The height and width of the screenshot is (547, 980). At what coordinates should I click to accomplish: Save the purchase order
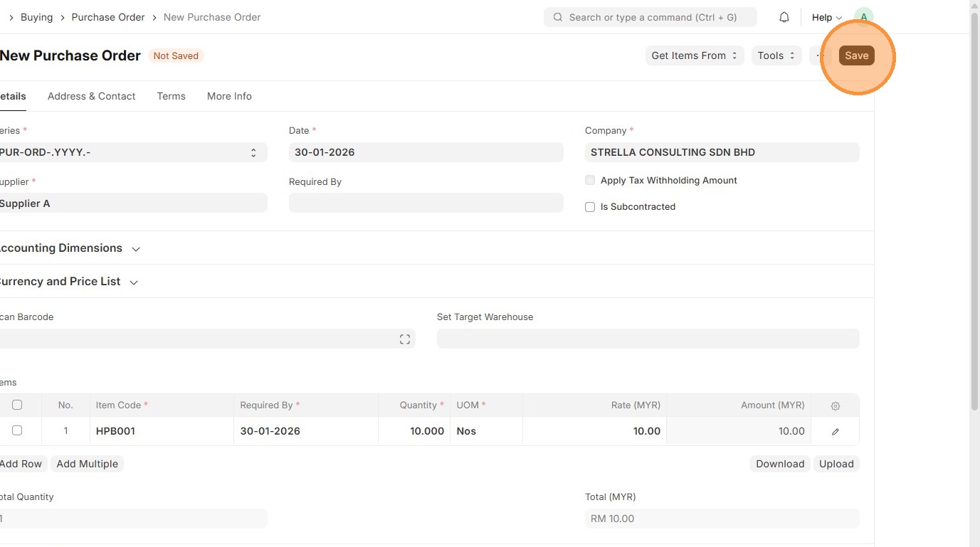tap(856, 55)
